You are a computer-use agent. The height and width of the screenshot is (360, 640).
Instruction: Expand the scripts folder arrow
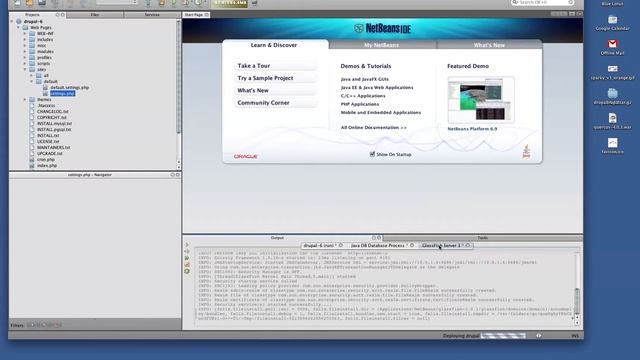[x=25, y=63]
